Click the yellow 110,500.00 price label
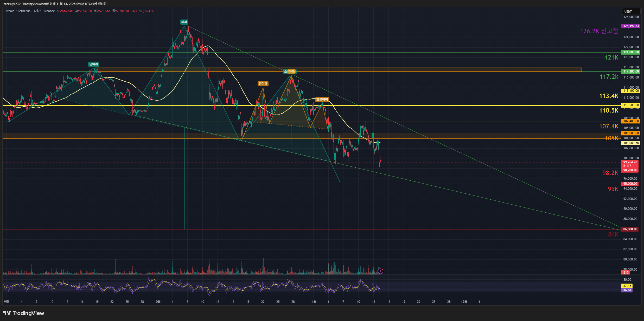 click(630, 105)
